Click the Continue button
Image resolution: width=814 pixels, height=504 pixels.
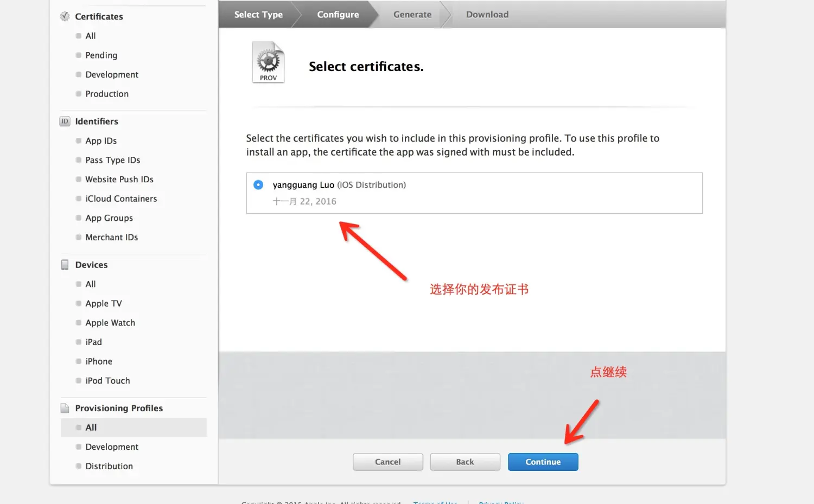point(543,462)
